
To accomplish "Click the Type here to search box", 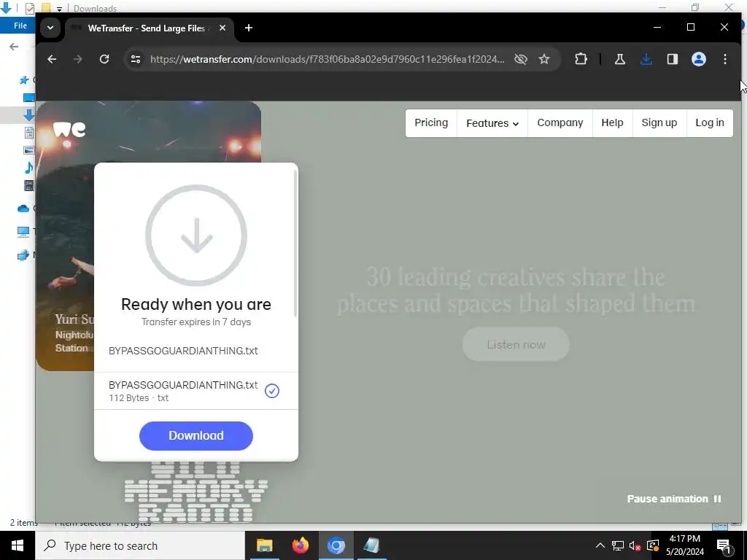I will tap(140, 545).
